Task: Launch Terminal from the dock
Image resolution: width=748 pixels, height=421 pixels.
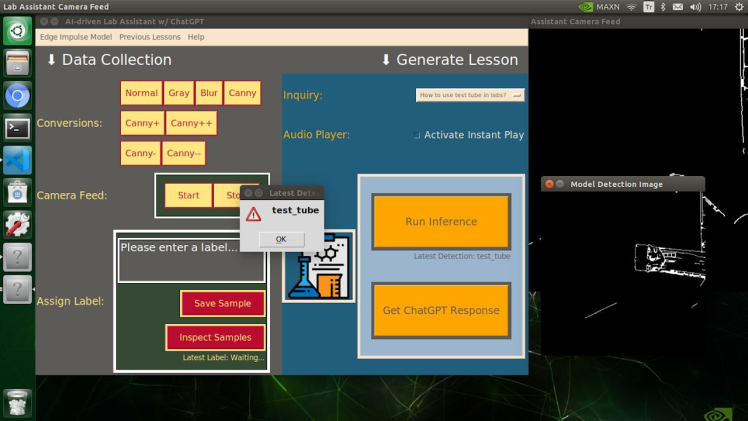Action: pos(17,128)
